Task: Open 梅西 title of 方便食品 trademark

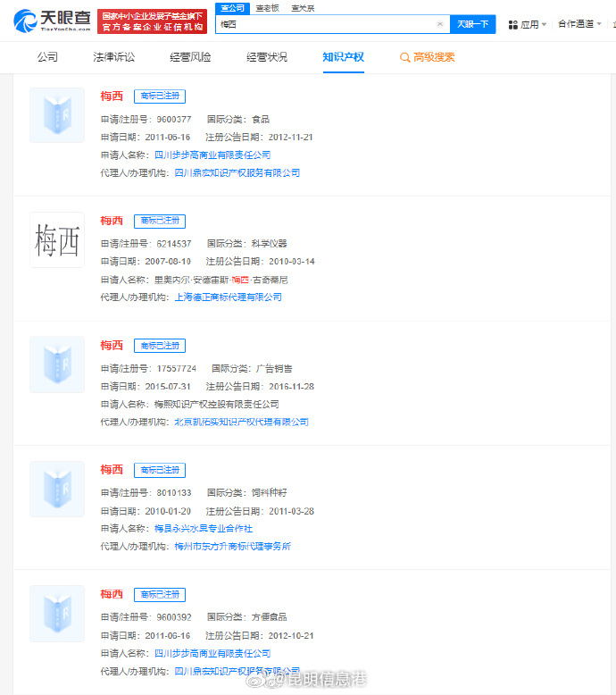Action: pyautogui.click(x=112, y=594)
